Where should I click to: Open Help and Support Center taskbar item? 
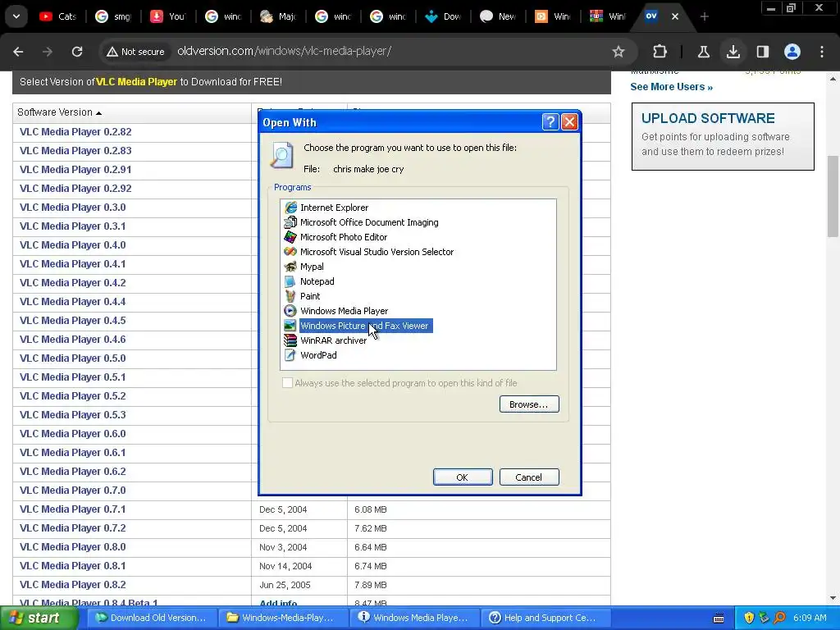coord(546,619)
